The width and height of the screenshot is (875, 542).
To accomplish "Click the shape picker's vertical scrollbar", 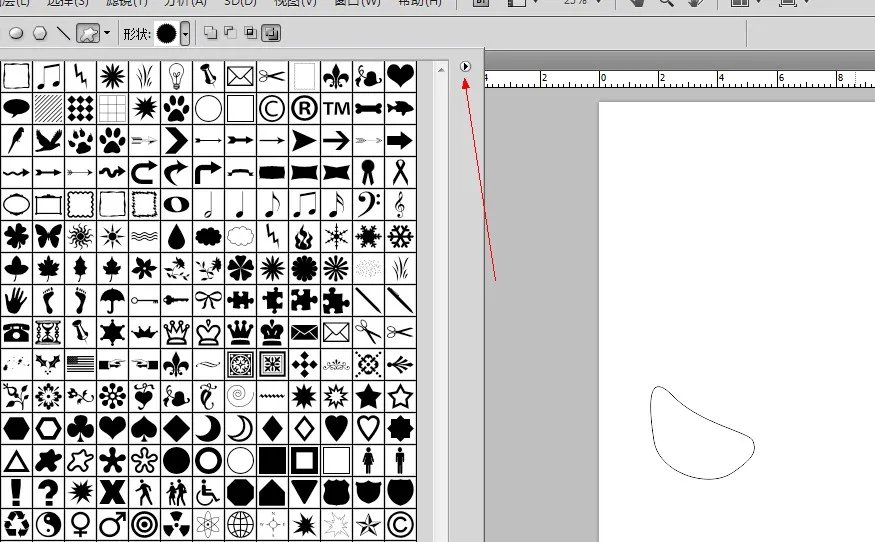I will (x=440, y=300).
